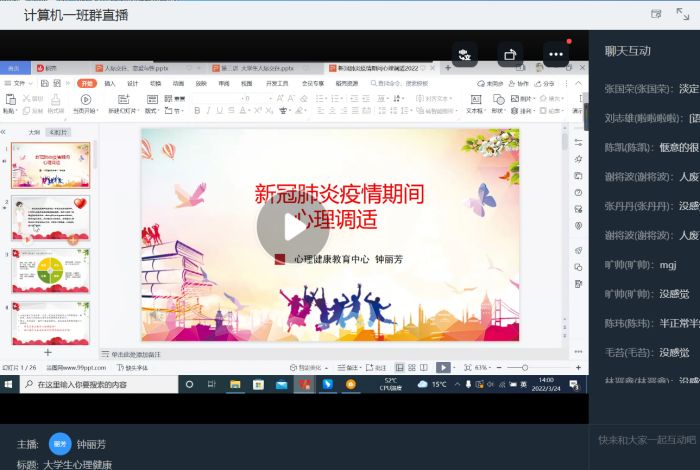Click the Format Painter icon
The height and width of the screenshot is (470, 700).
55,100
